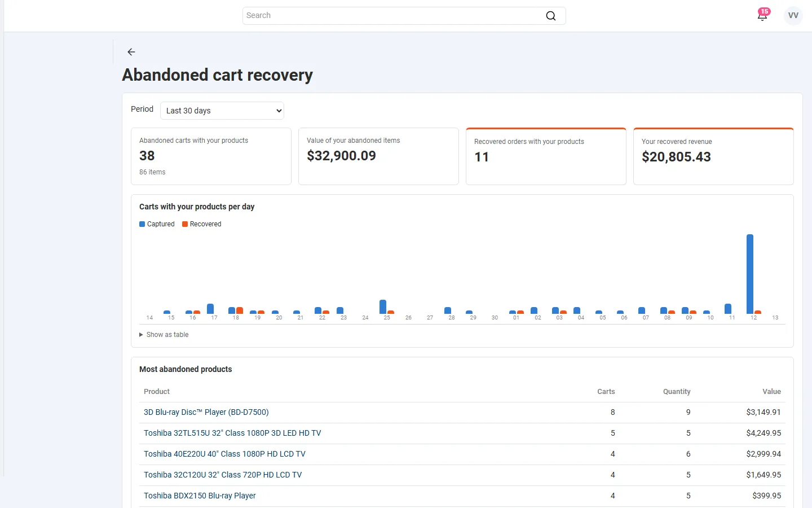This screenshot has width=812, height=508.
Task: Click the Captured bar for day 25
Action: pos(383,306)
